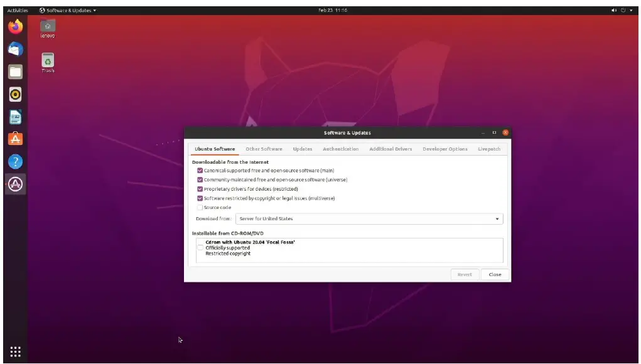Screen dimensions: 641x364
Task: Start Rhythmbox music player
Action: pyautogui.click(x=15, y=95)
